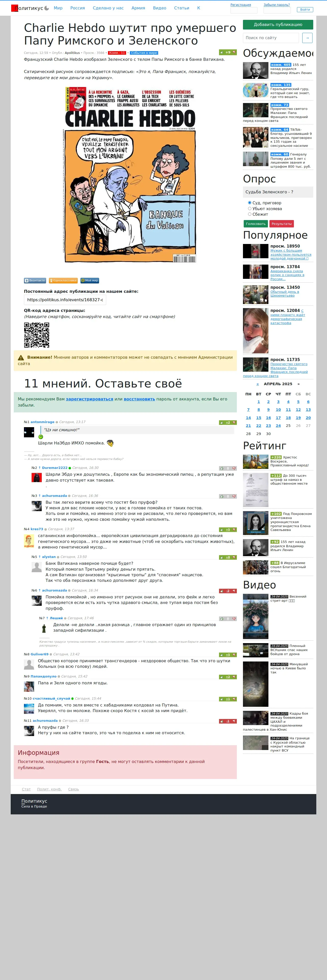Open calendar date 24
The height and width of the screenshot is (980, 327).
click(278, 426)
